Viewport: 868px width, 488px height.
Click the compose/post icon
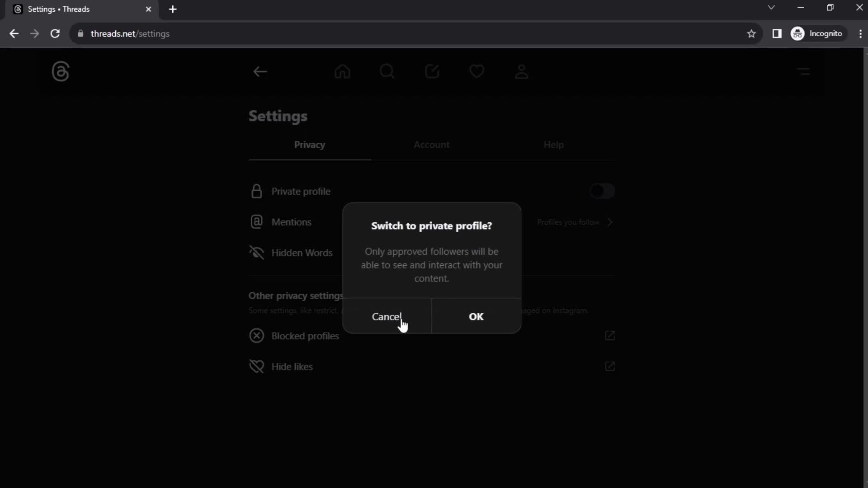tap(432, 71)
